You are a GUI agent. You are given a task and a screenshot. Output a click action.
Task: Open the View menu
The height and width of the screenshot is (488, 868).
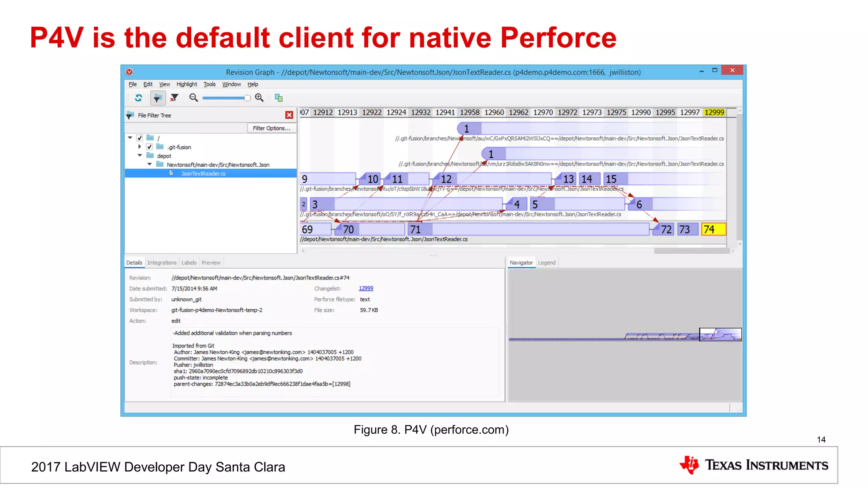tap(164, 84)
